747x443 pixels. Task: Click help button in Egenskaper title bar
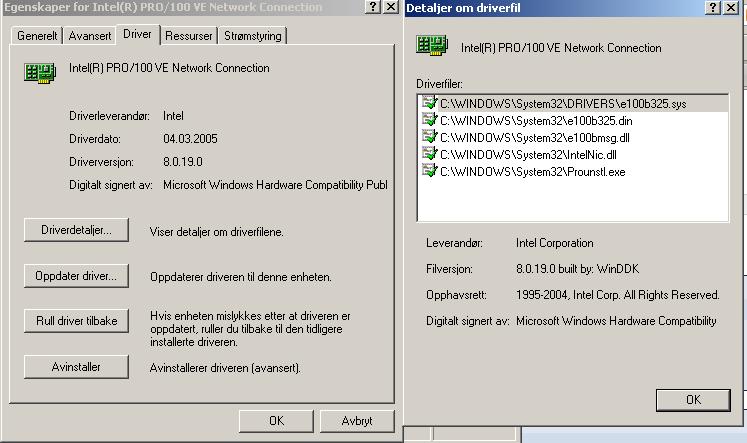(x=373, y=7)
